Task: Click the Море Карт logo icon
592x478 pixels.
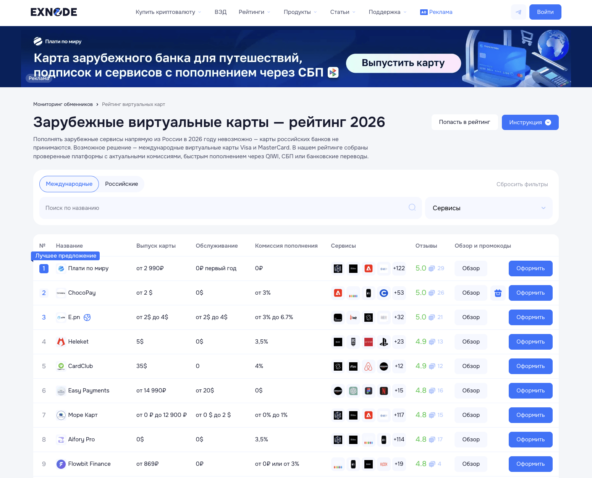Action: pyautogui.click(x=61, y=415)
